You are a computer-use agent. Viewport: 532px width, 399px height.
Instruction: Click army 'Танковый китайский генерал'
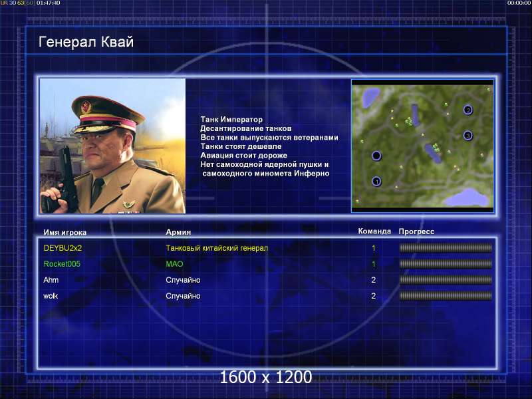[217, 248]
